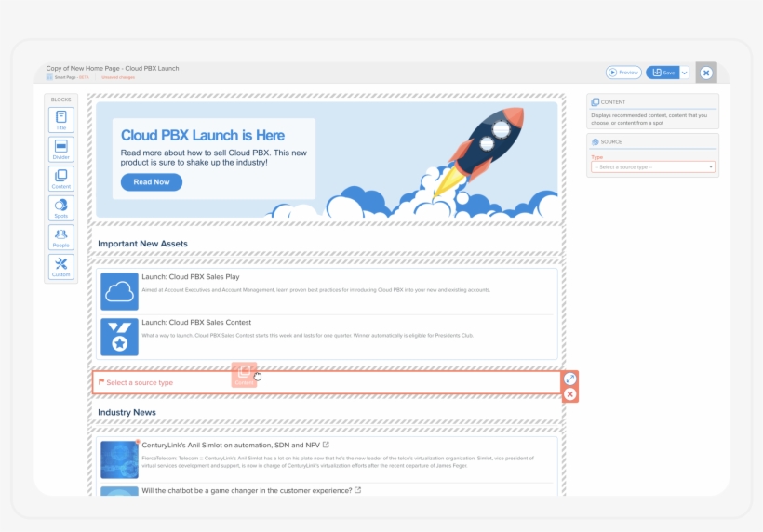This screenshot has width=763, height=532.
Task: Open external link icon beside CenturyLink article
Action: (x=326, y=446)
